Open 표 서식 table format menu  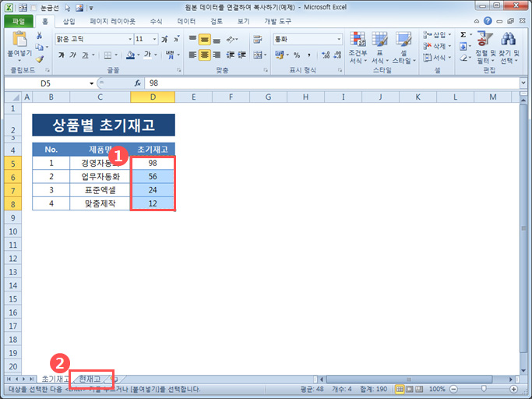click(x=379, y=48)
